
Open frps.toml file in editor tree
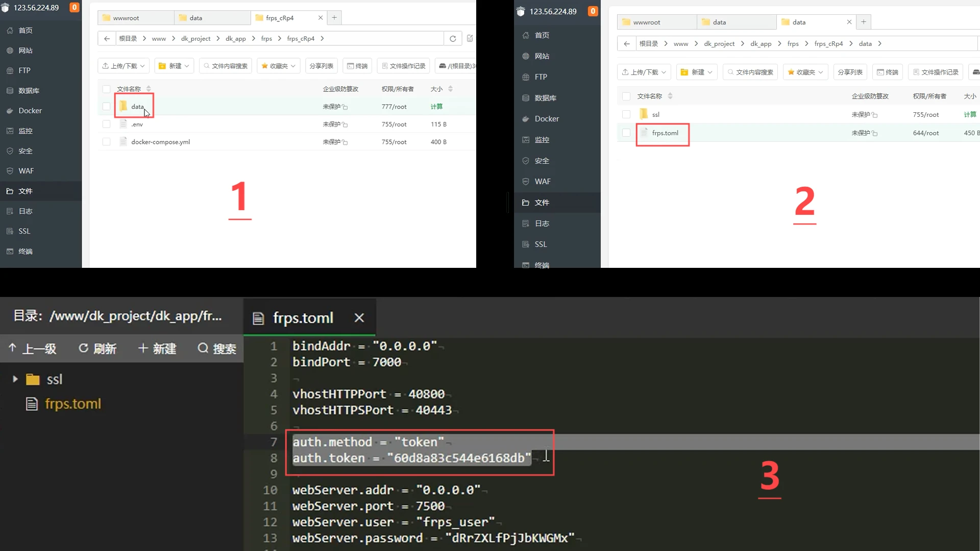point(72,404)
